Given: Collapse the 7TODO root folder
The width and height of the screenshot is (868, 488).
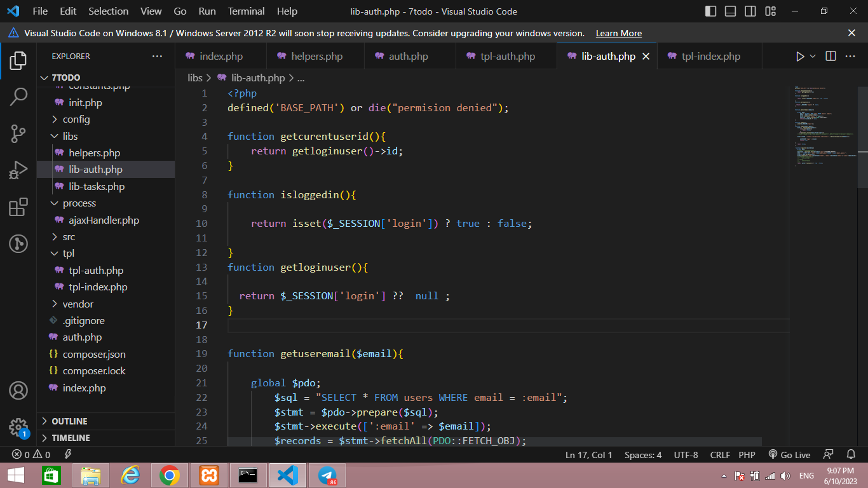Looking at the screenshot, I should pos(105,78).
